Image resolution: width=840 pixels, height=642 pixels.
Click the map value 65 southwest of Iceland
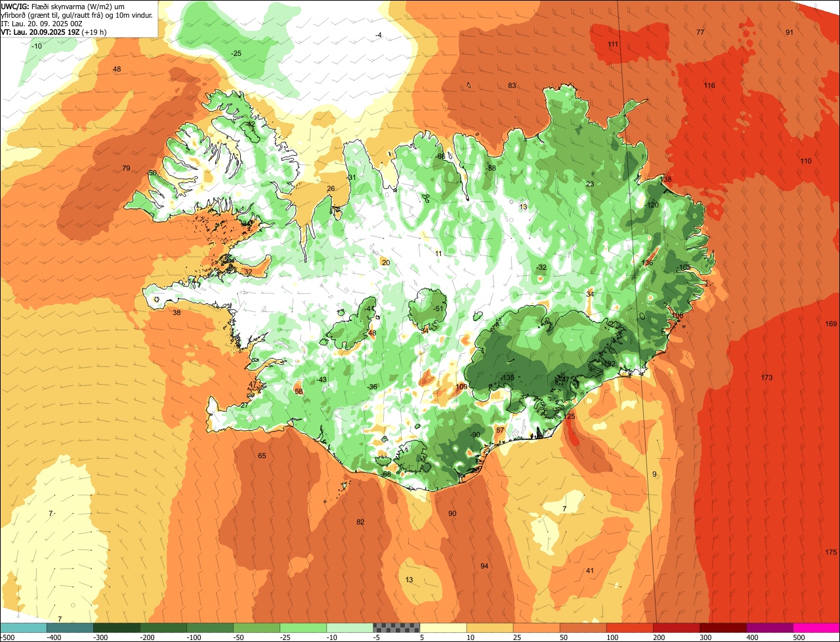(x=262, y=456)
